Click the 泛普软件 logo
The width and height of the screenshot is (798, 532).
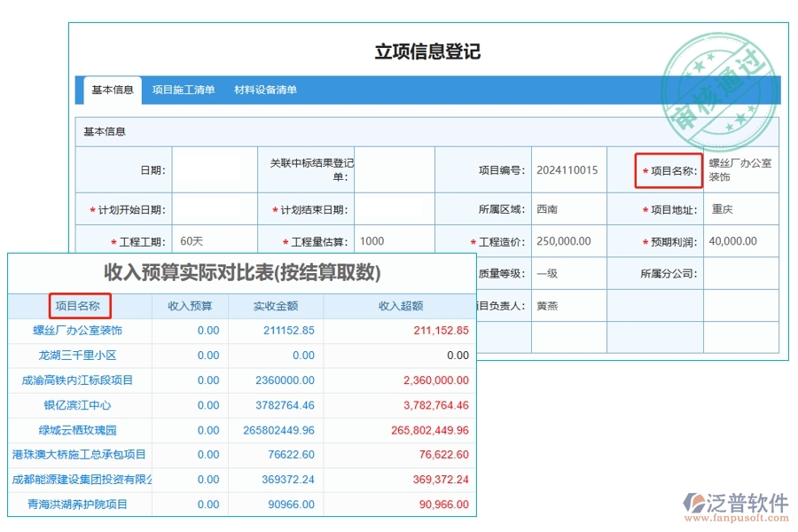[x=736, y=501]
